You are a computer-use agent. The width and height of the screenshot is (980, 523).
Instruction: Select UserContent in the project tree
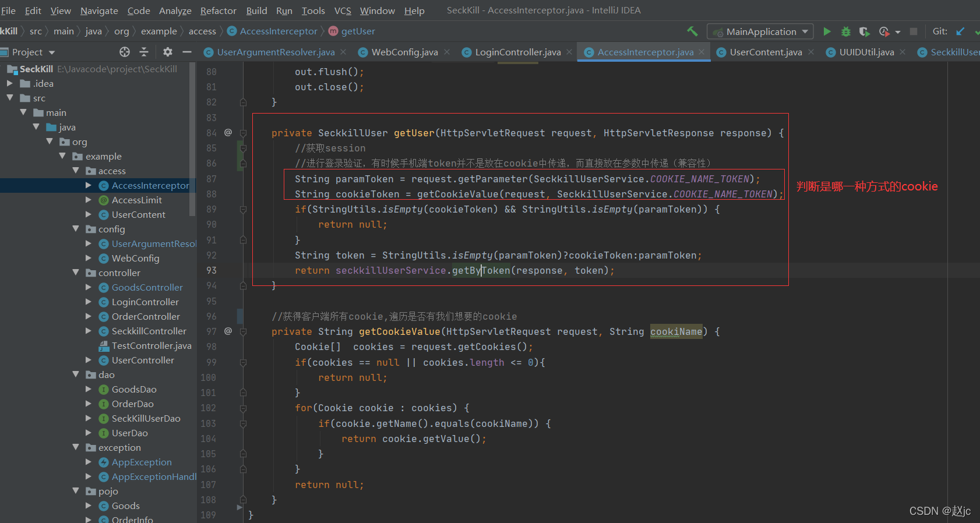click(139, 214)
